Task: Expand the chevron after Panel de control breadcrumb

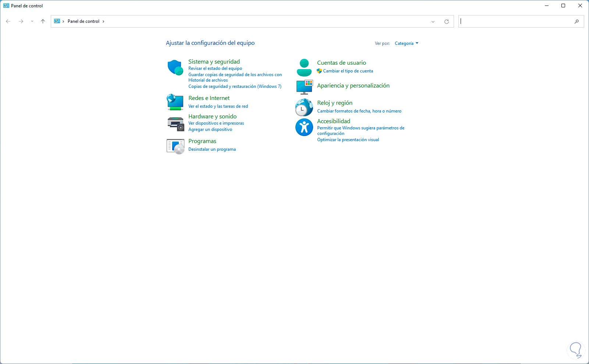Action: click(103, 21)
